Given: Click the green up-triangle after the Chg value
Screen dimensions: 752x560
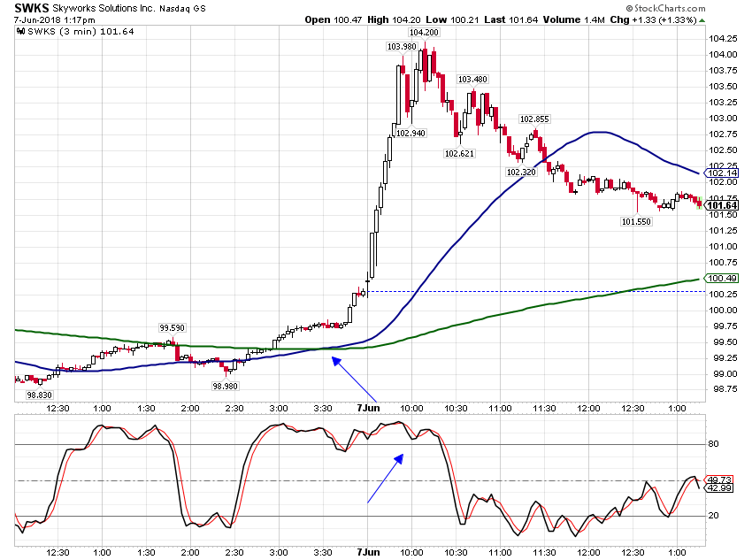Looking at the screenshot, I should 702,20.
